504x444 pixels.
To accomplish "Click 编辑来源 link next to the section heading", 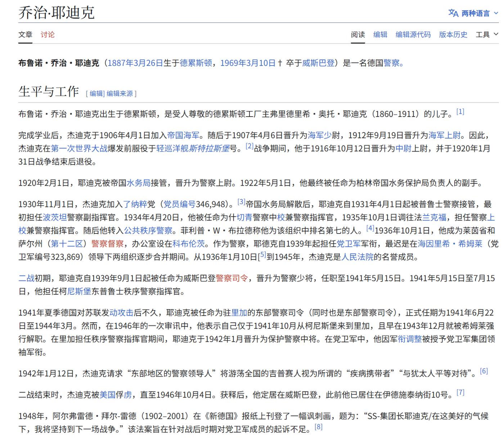I will tap(120, 94).
